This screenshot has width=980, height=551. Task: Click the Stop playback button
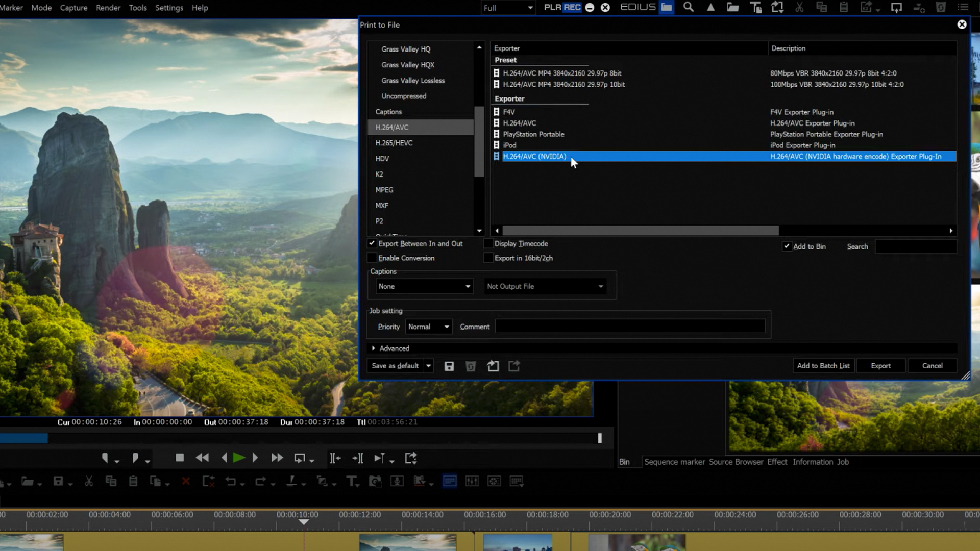pos(180,458)
